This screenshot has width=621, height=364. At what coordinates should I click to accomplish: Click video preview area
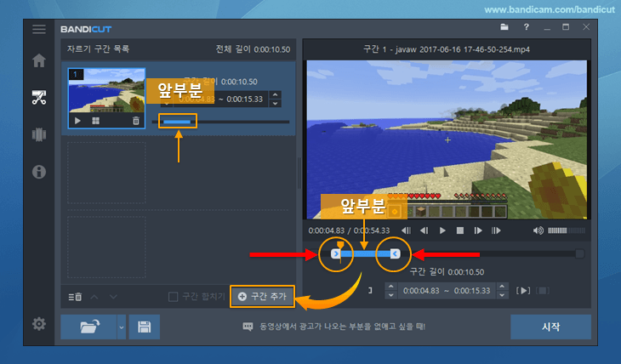447,139
